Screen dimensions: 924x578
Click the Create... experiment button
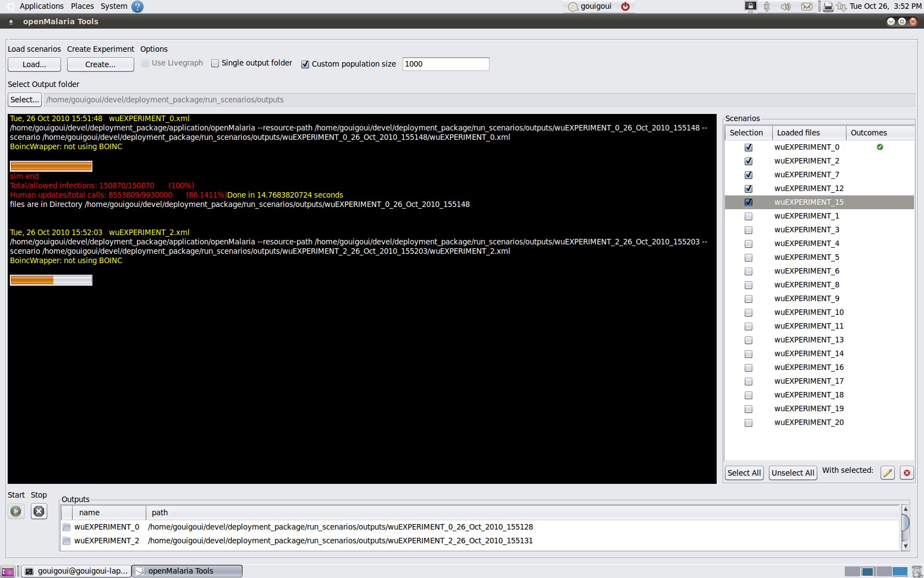pyautogui.click(x=101, y=64)
